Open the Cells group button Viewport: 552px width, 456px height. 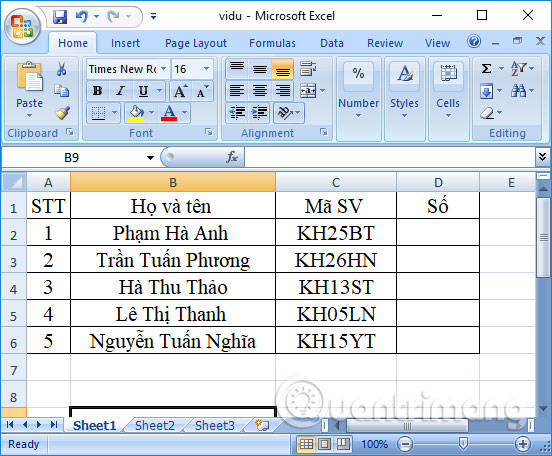click(x=448, y=99)
